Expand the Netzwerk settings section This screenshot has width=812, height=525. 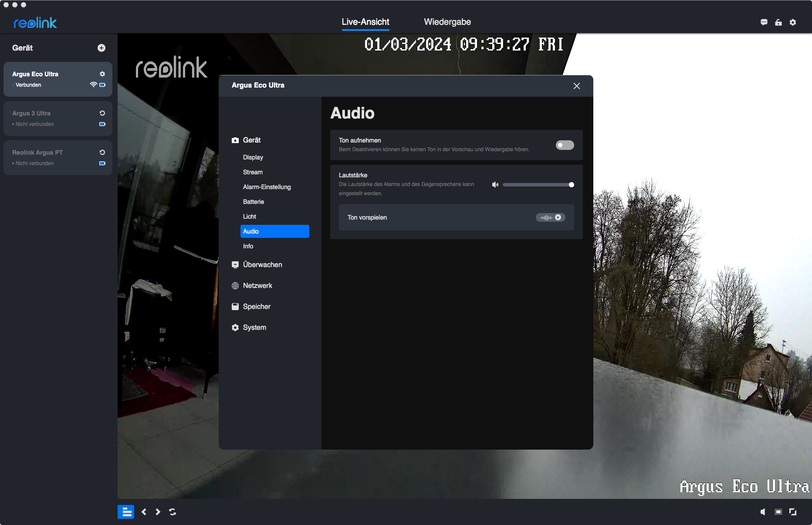pos(257,286)
